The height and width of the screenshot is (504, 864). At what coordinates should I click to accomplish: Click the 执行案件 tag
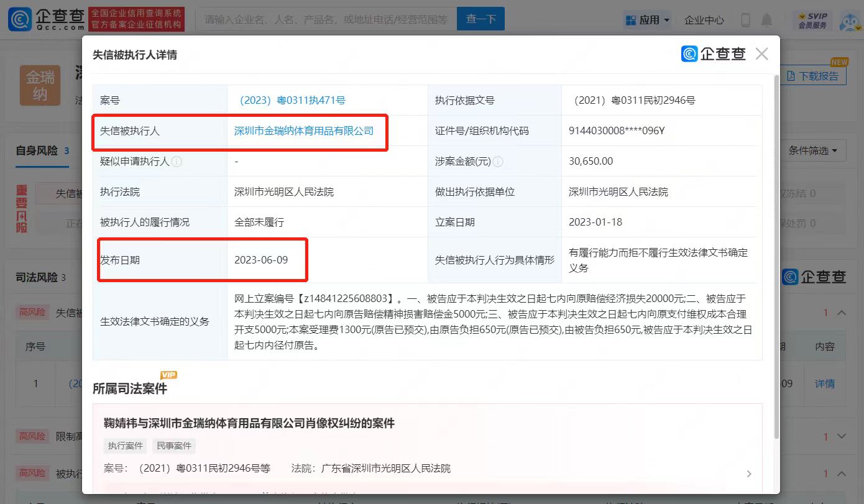click(126, 446)
